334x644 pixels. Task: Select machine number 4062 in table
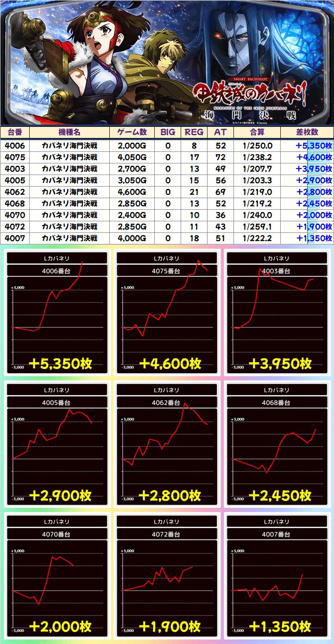(x=15, y=192)
